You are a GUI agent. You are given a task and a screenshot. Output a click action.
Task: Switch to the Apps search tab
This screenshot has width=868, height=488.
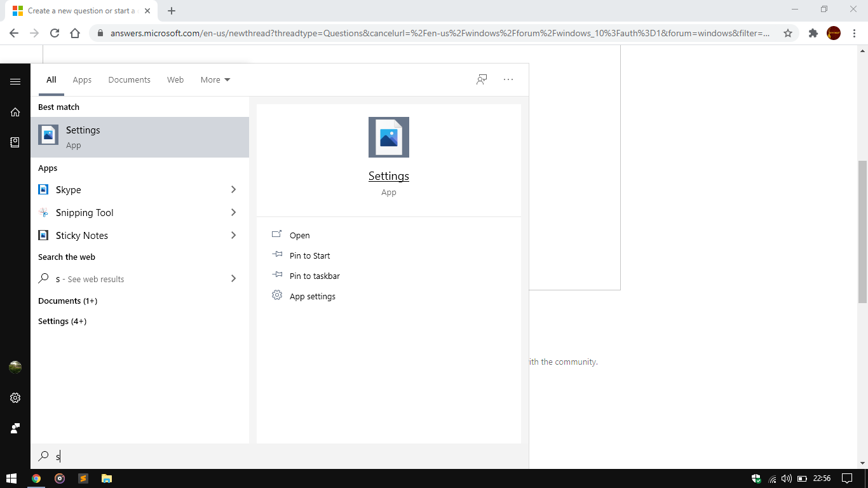point(82,79)
